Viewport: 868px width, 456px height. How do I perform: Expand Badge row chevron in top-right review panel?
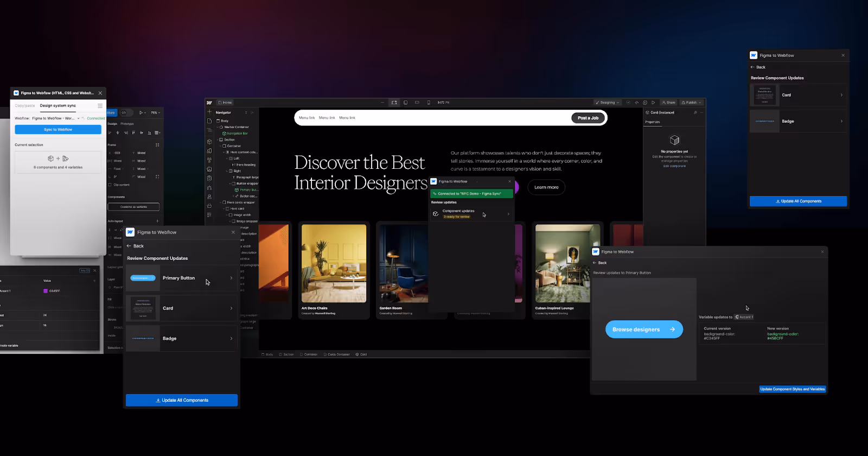pos(841,121)
